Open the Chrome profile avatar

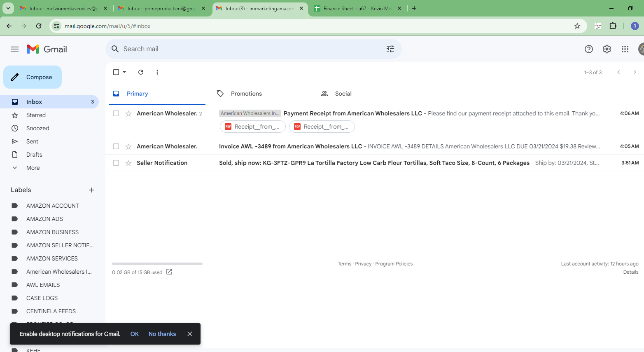635,26
